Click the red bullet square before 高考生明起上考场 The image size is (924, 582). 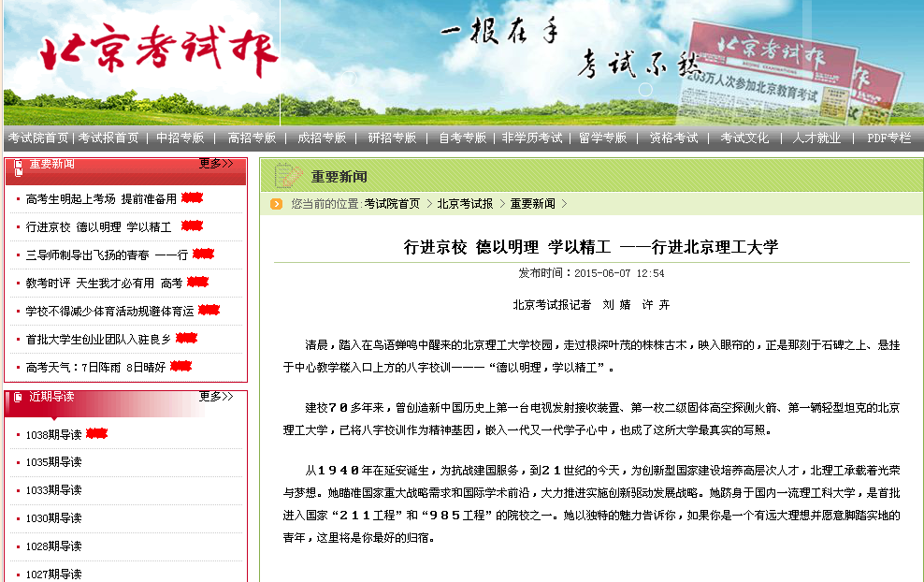(17, 198)
